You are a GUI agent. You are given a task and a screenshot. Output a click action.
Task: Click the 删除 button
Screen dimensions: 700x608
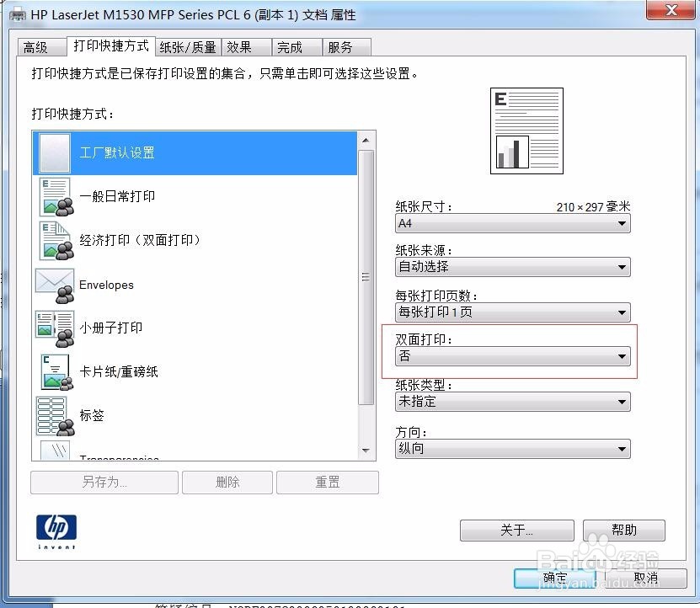[227, 483]
